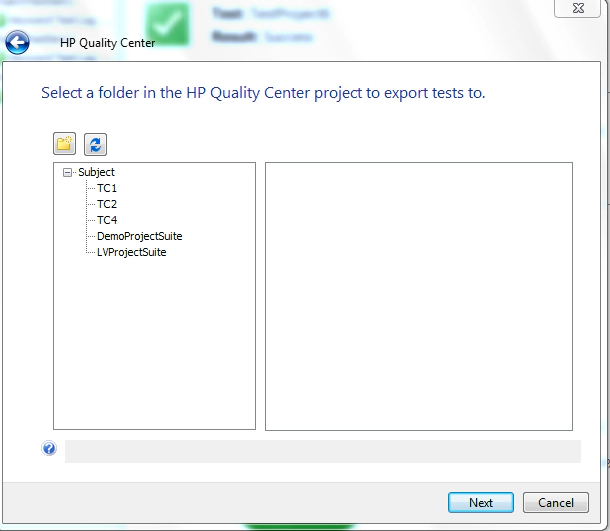Click the HP Quality Center title text
The height and width of the screenshot is (531, 610).
(107, 43)
